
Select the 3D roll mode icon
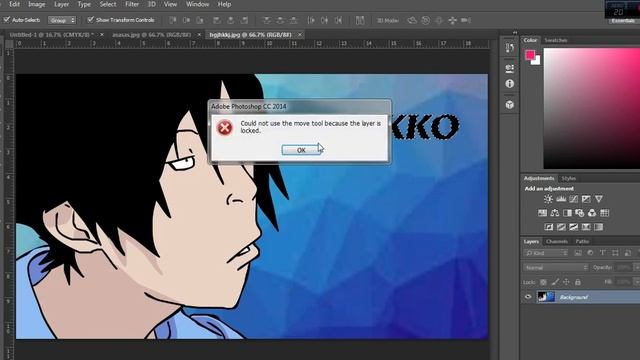coord(426,20)
